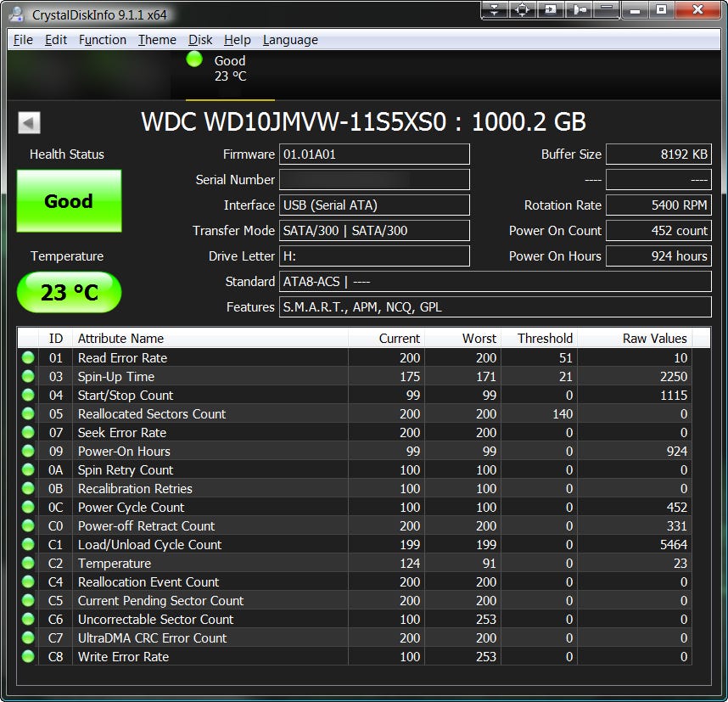Click the Attribute Name column header
728x702 pixels.
[210, 338]
